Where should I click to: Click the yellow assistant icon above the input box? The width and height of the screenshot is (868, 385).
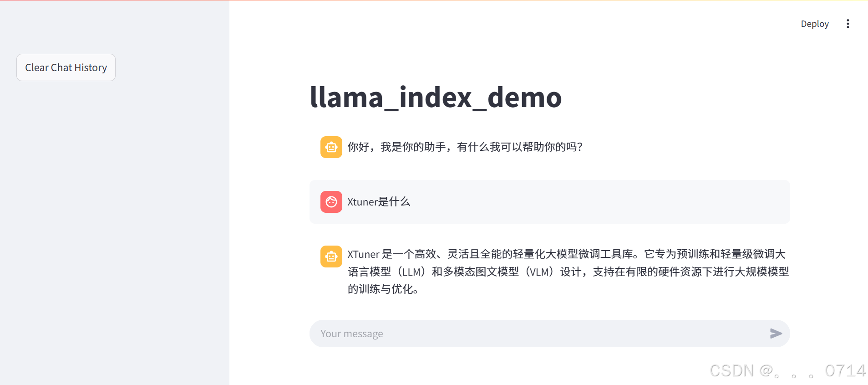pos(331,256)
